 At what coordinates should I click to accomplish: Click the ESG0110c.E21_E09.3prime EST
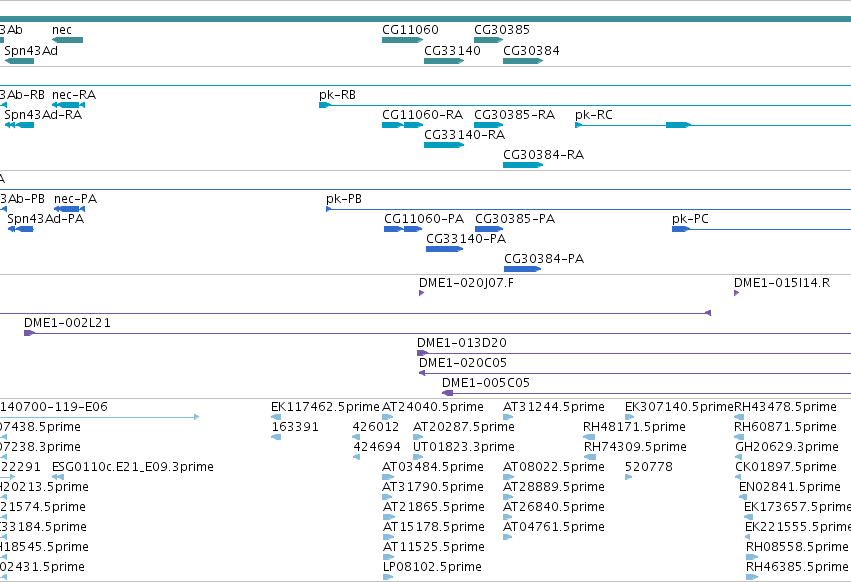pos(58,477)
